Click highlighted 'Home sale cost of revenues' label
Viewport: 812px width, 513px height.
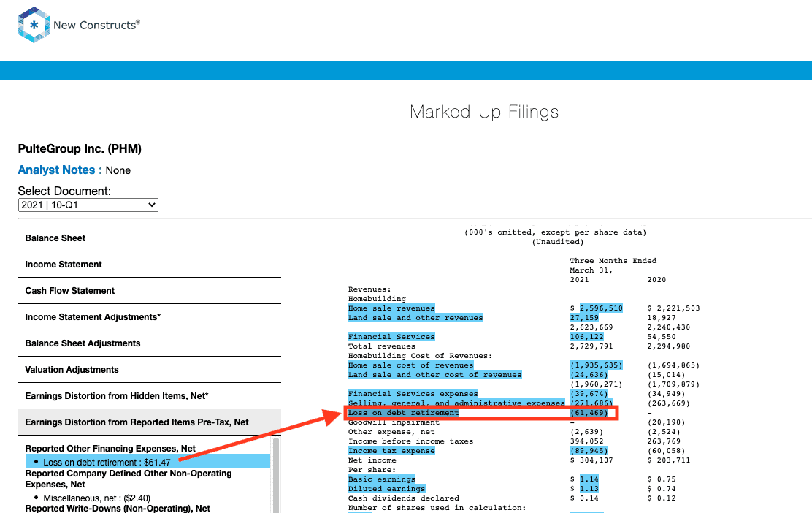pyautogui.click(x=410, y=365)
